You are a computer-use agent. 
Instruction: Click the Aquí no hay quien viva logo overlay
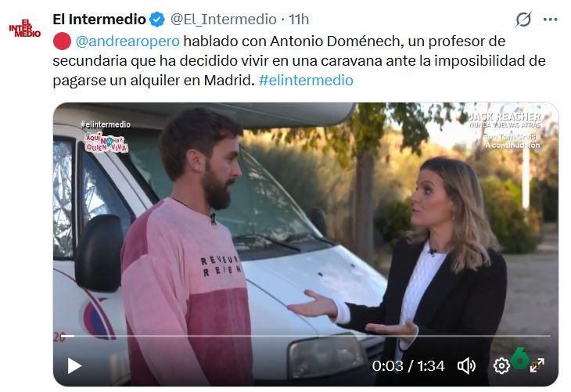[x=106, y=142]
